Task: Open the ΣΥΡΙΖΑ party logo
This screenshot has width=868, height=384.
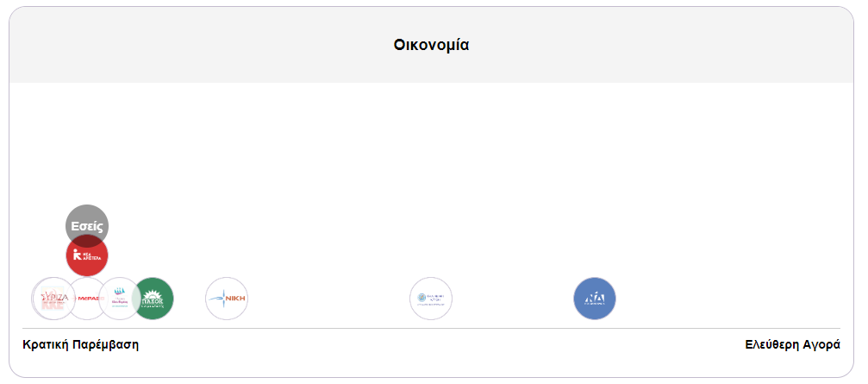Action: click(x=53, y=298)
